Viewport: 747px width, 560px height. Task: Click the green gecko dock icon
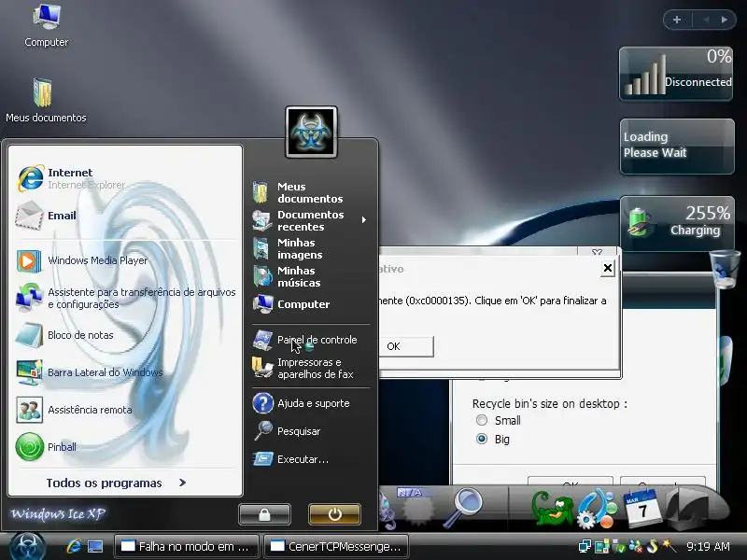click(x=553, y=510)
